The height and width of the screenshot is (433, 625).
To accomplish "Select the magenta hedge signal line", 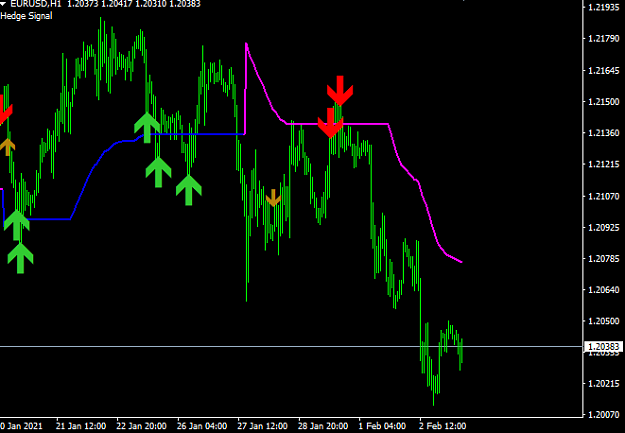I will 359,124.
